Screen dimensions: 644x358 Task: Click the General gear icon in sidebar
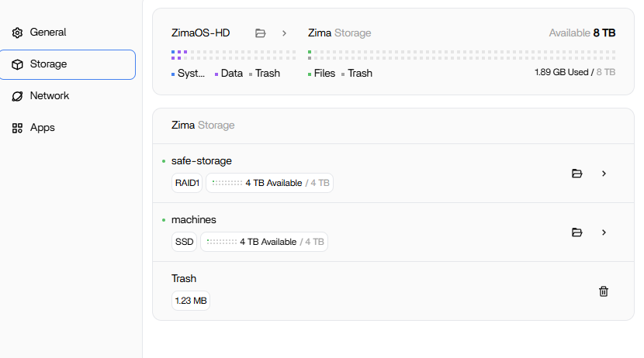click(x=17, y=33)
